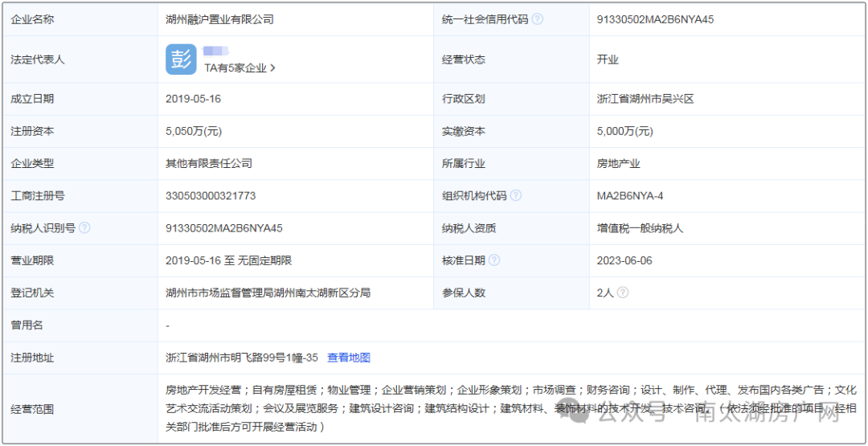This screenshot has height=446, width=868.
Task: Select business term 2019-05-16 至 无固定期限
Action: [228, 260]
